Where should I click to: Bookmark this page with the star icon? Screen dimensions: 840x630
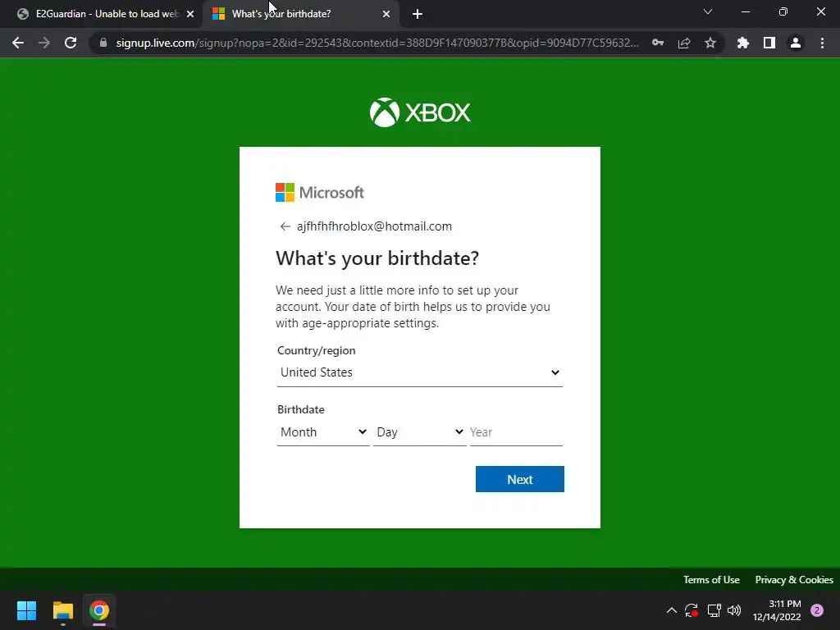710,43
